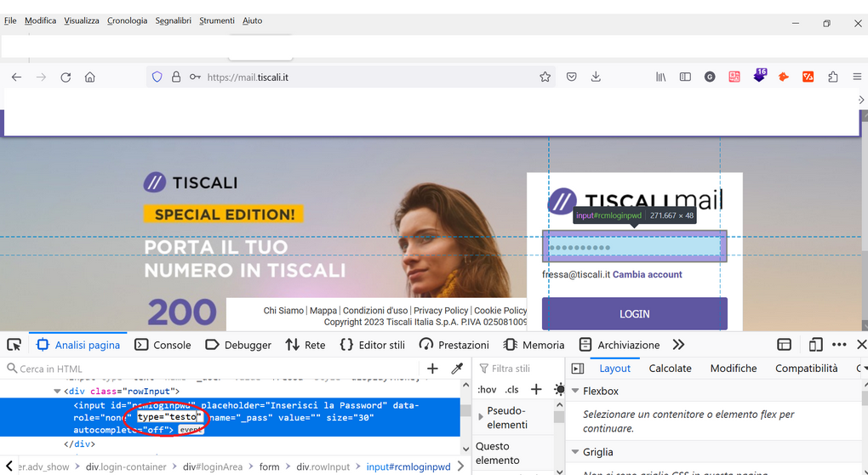The width and height of the screenshot is (868, 475).
Task: Toggle the sidebar icon in toolbar
Action: click(685, 77)
